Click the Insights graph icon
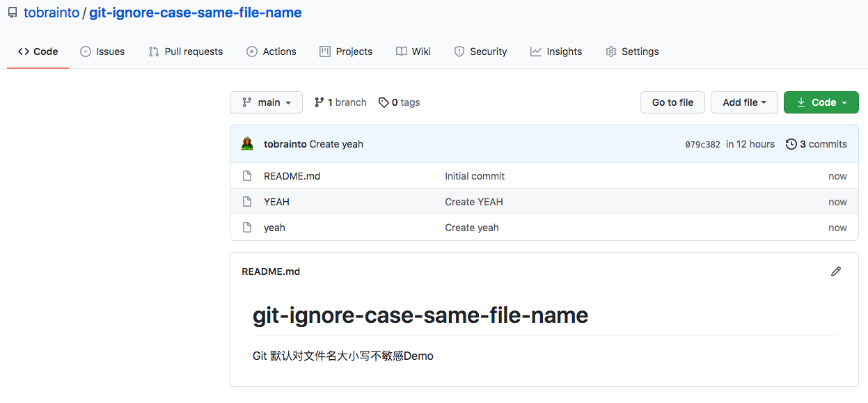Screen dimensions: 868x403 pos(536,52)
